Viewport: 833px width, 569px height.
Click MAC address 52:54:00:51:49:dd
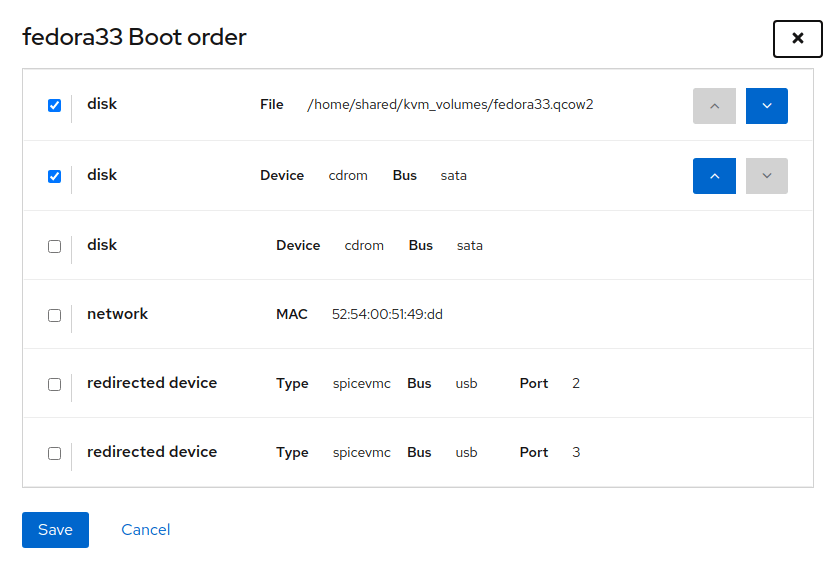pyautogui.click(x=387, y=315)
